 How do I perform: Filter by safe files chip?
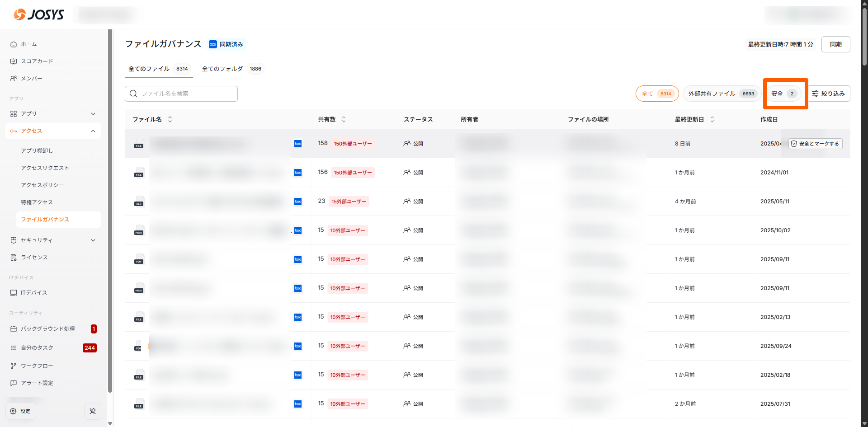[783, 94]
